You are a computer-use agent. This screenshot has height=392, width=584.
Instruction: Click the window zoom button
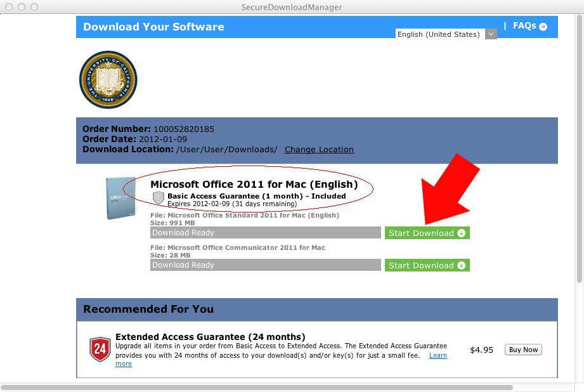coord(34,7)
